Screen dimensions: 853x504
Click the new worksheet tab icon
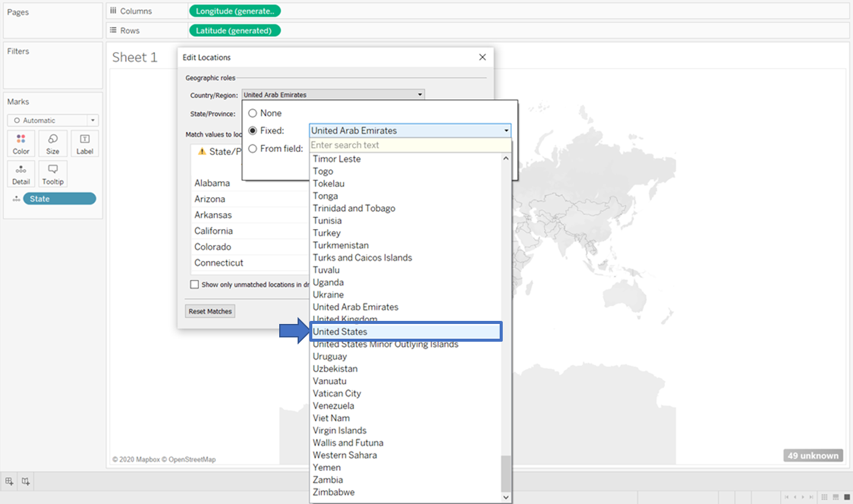click(x=9, y=481)
